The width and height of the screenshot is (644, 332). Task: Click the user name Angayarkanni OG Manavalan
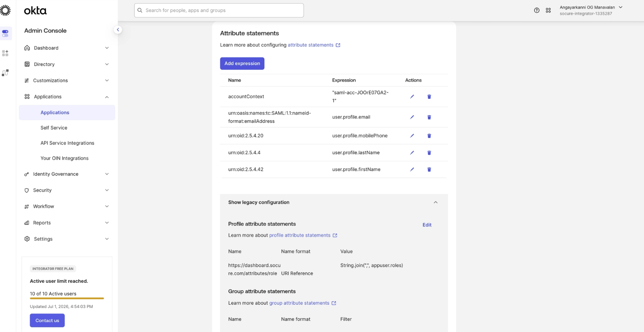coord(587,7)
